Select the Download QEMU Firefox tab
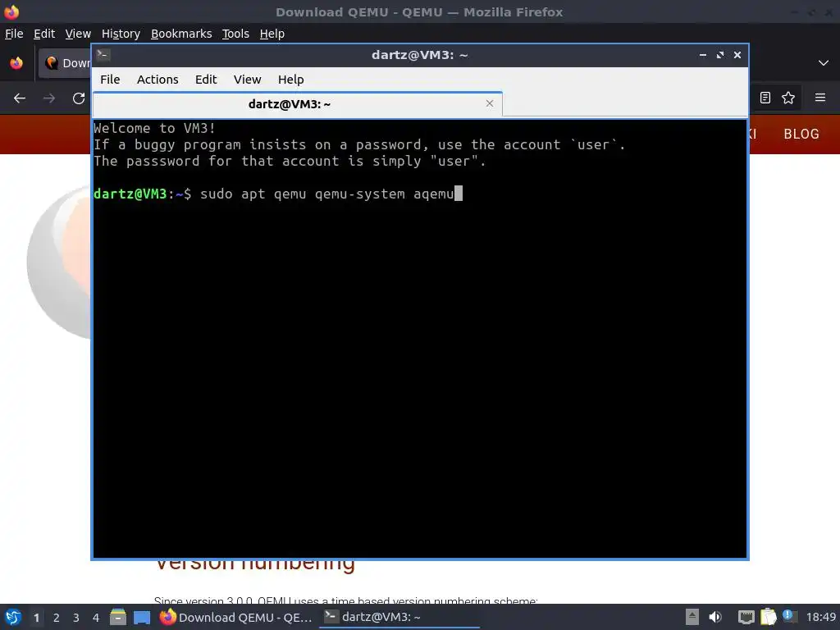This screenshot has width=840, height=630. (x=66, y=63)
